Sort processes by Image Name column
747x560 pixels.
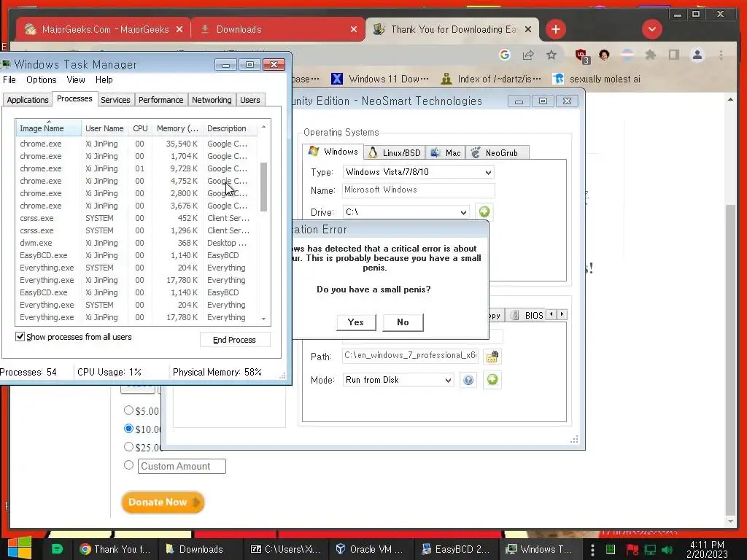click(x=47, y=128)
